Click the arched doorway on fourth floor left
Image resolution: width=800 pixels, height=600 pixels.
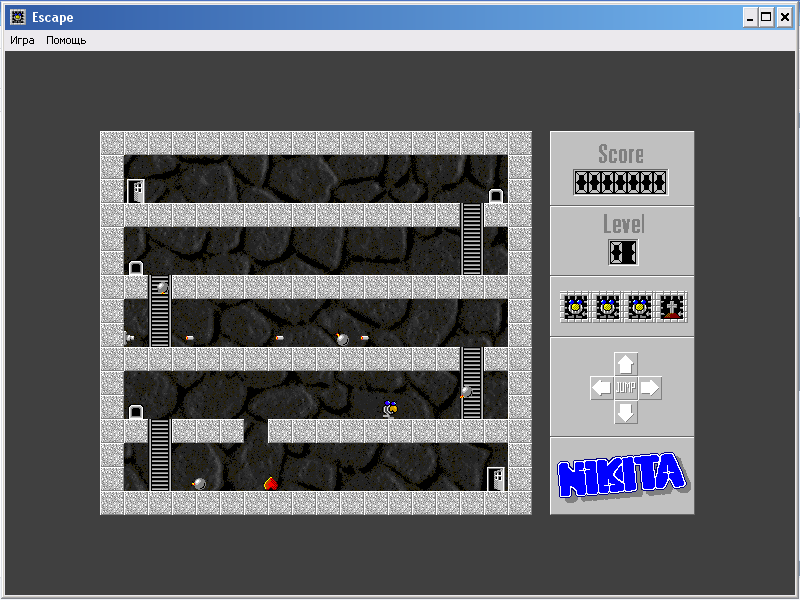click(x=136, y=412)
